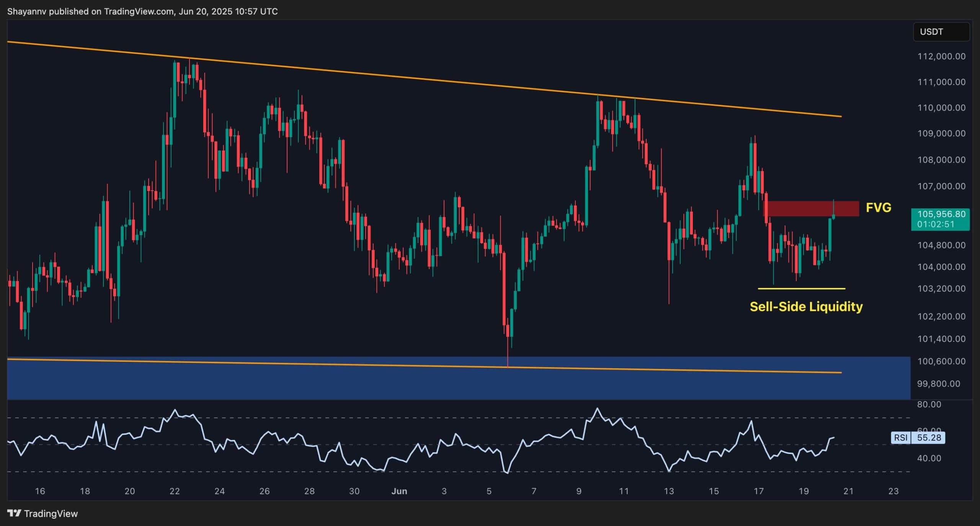Click the Sell-Side Liquidity label
The image size is (980, 526).
(806, 307)
